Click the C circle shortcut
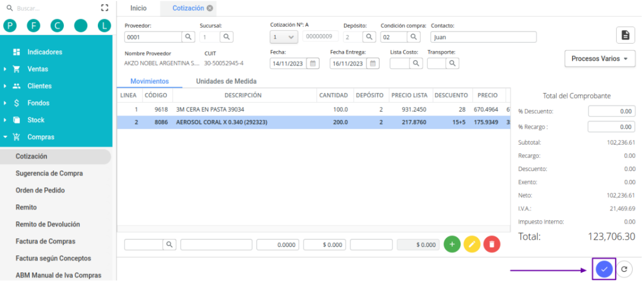Viewport: 644px width, 285px height. tap(57, 26)
